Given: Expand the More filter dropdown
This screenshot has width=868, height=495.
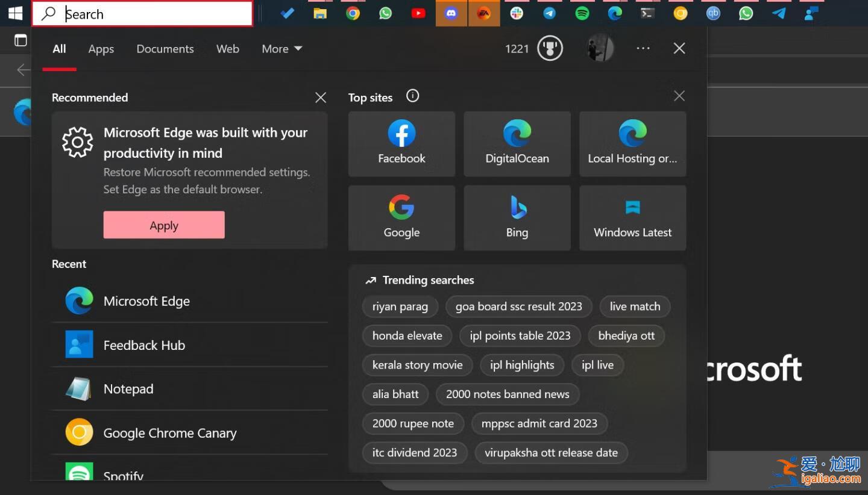Looking at the screenshot, I should (281, 49).
